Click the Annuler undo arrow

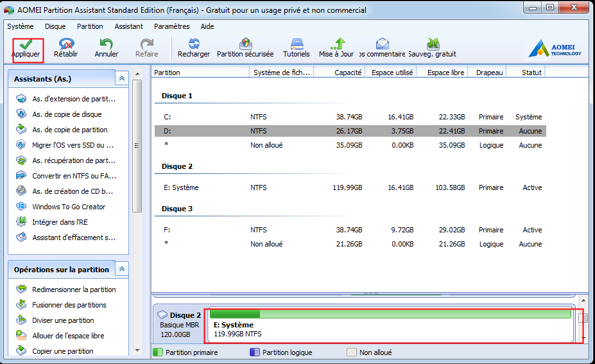click(x=106, y=44)
